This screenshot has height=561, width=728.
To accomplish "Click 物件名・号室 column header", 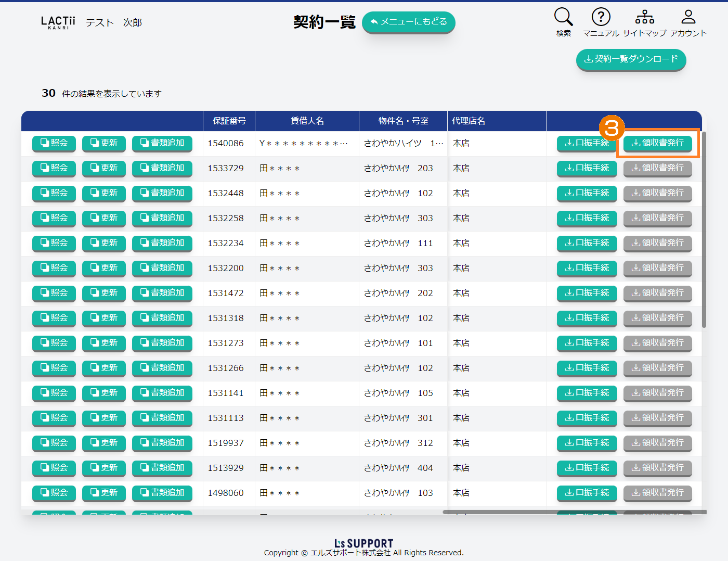I will pos(403,121).
